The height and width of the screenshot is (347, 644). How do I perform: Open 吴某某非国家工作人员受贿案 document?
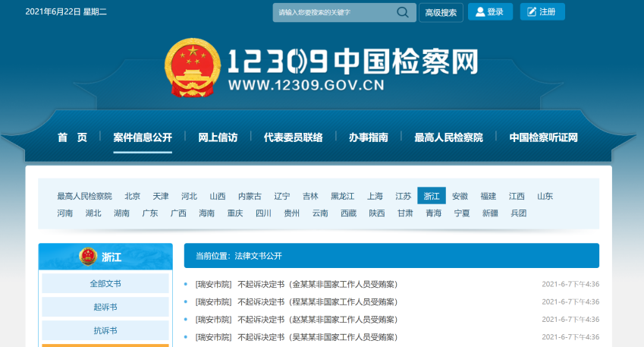tap(296, 337)
